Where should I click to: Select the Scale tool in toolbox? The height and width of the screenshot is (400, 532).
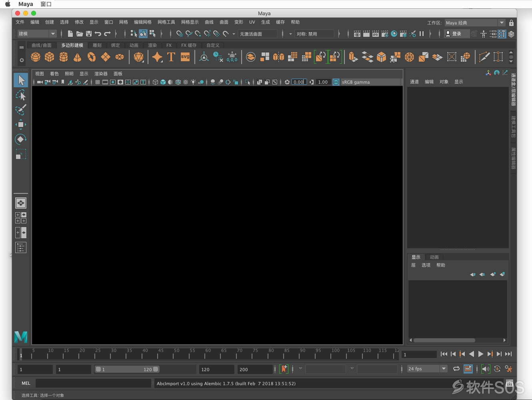21,154
